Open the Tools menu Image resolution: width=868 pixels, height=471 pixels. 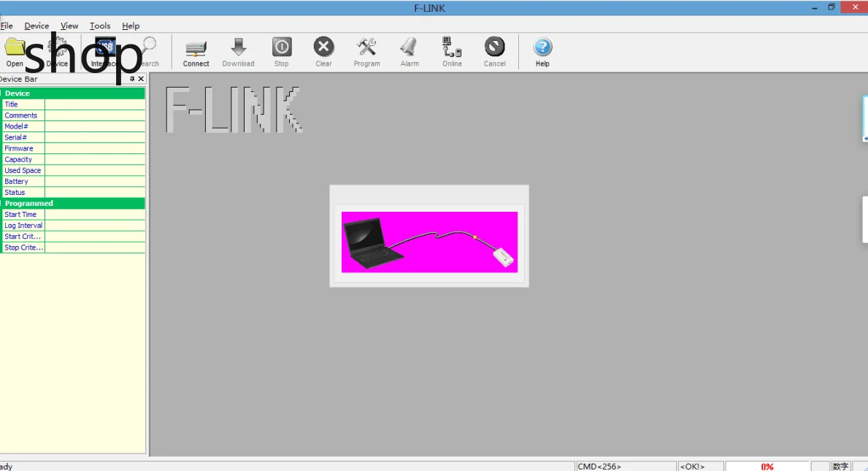[x=99, y=26]
